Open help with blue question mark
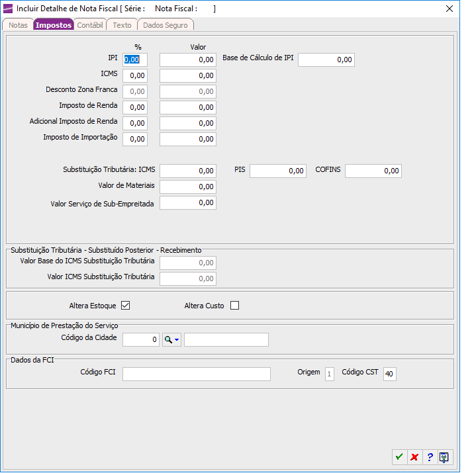 (430, 456)
